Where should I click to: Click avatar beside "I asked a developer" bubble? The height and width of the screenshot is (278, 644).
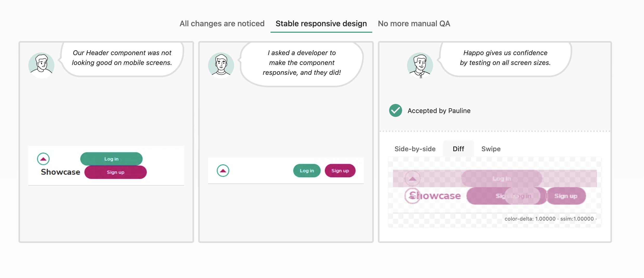[221, 65]
